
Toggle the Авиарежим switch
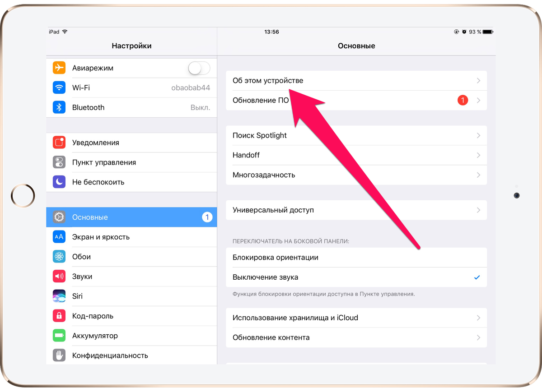pyautogui.click(x=199, y=68)
